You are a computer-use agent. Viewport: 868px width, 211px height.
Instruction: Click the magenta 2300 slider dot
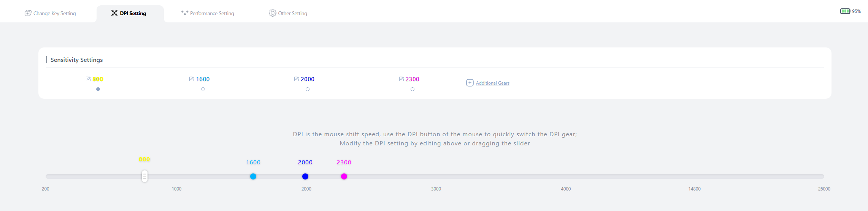click(x=344, y=176)
